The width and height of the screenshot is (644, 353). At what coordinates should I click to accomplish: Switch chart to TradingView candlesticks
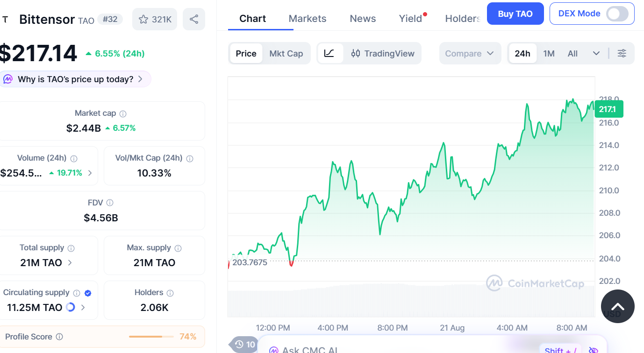(x=383, y=53)
